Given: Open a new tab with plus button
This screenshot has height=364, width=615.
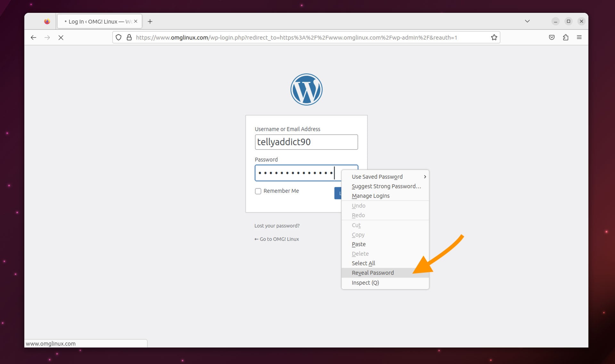Looking at the screenshot, I should tap(150, 21).
